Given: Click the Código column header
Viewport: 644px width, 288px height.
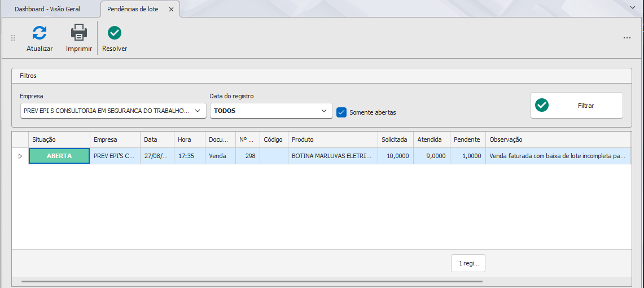Looking at the screenshot, I should (x=274, y=139).
